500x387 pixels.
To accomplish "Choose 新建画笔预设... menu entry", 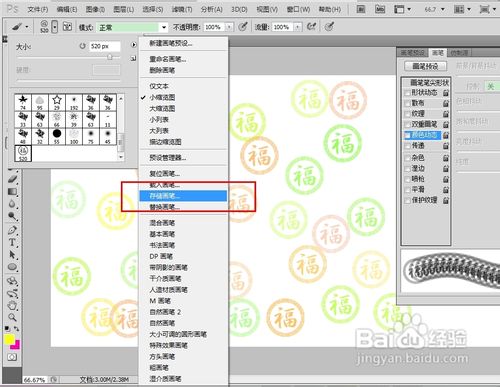I will click(183, 43).
